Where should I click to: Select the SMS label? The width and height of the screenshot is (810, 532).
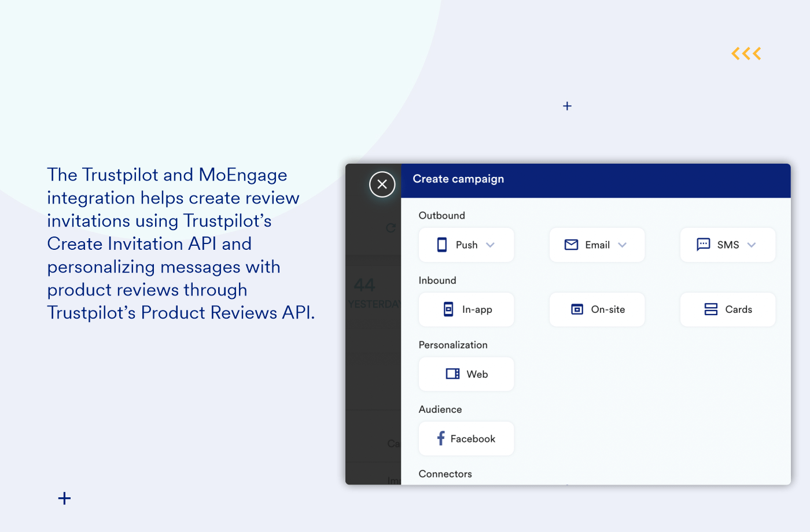(728, 245)
